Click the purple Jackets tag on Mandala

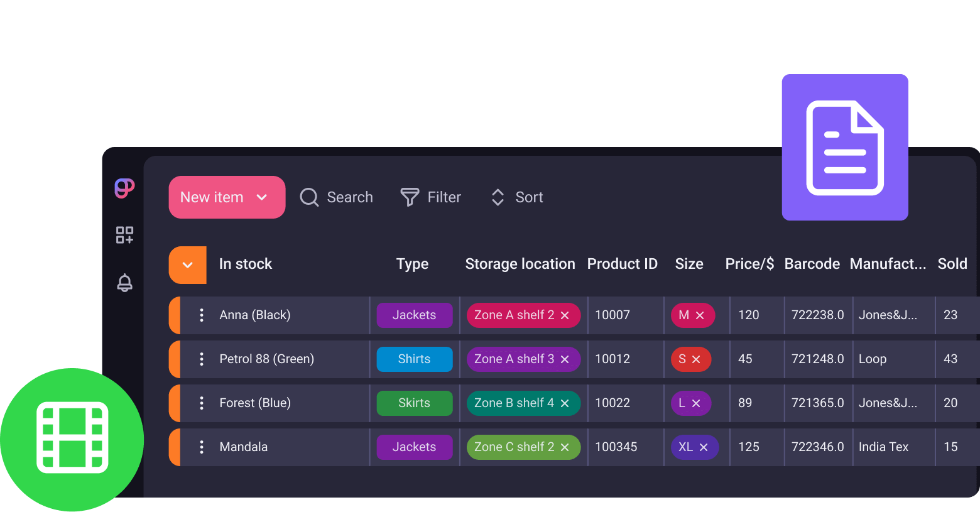(x=415, y=447)
